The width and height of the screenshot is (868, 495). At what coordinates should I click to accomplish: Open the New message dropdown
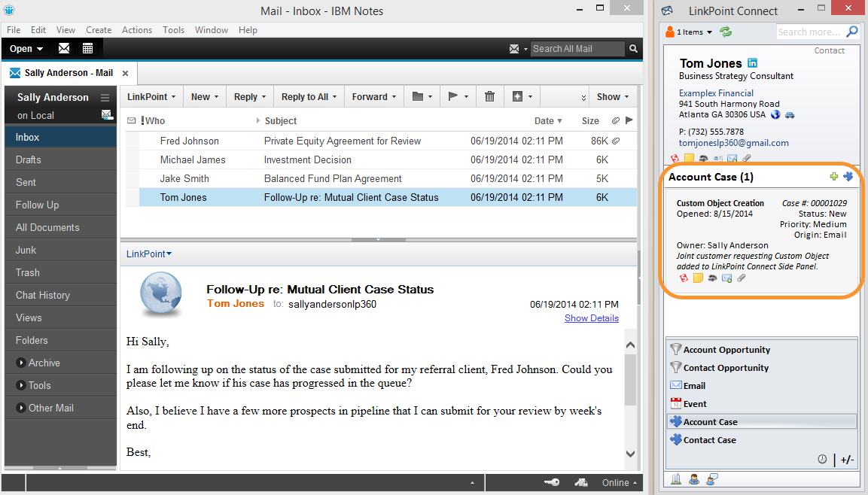205,96
